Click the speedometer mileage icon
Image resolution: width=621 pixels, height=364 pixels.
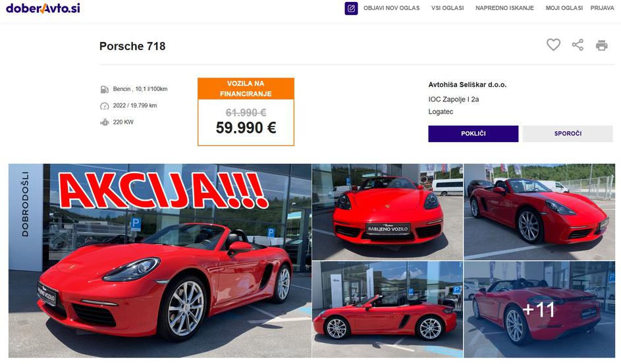click(105, 106)
